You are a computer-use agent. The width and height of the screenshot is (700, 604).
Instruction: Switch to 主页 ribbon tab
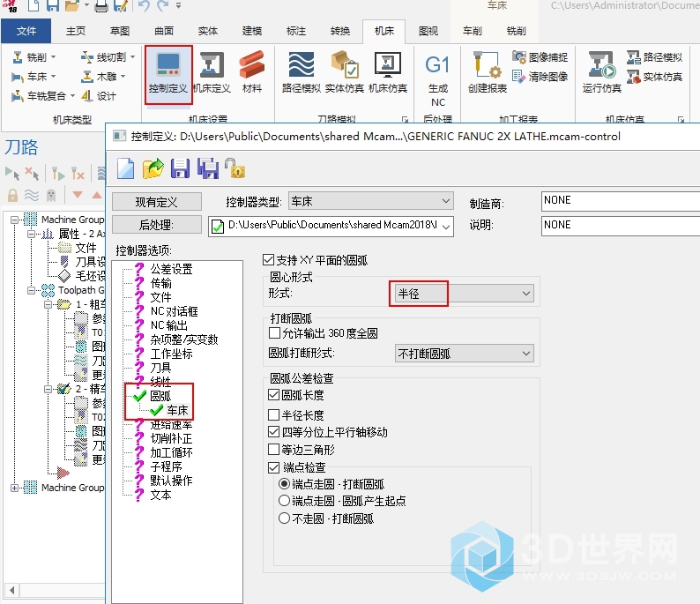[76, 31]
